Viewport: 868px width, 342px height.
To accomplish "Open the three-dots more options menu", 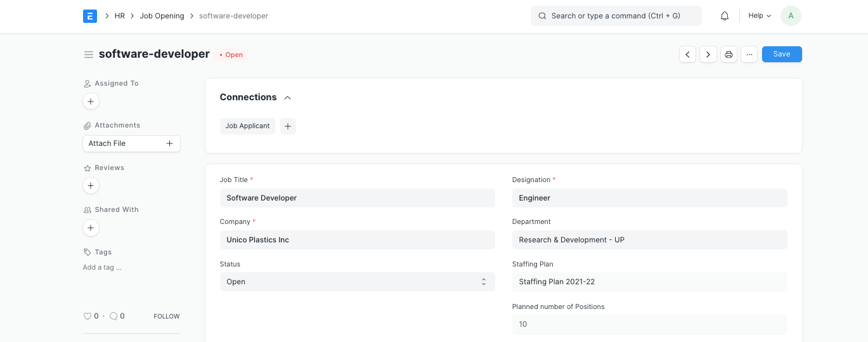I will 749,55.
